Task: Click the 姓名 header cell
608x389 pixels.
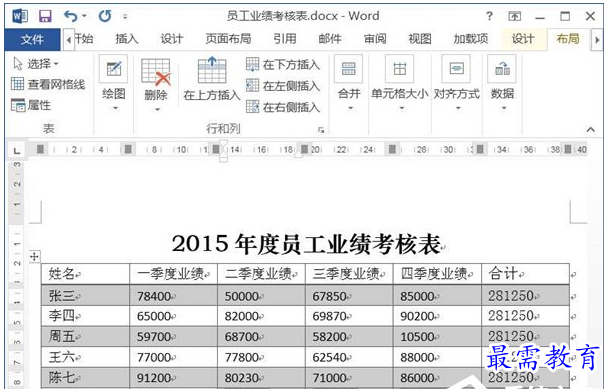Action: coord(85,274)
